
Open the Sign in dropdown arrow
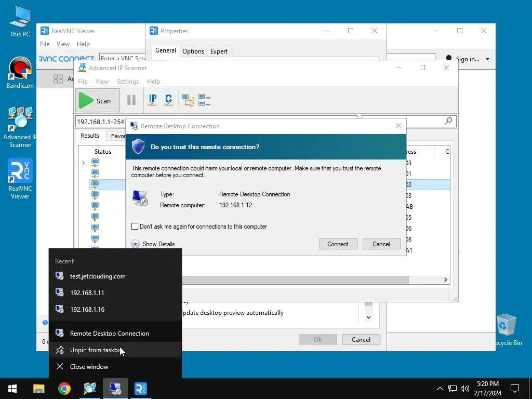487,59
